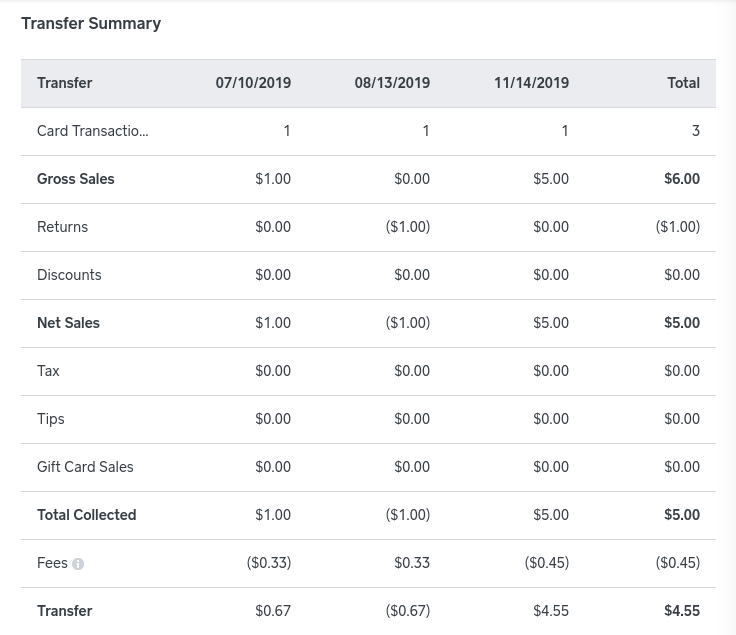Click the Tax row label
This screenshot has height=635, width=736.
48,371
